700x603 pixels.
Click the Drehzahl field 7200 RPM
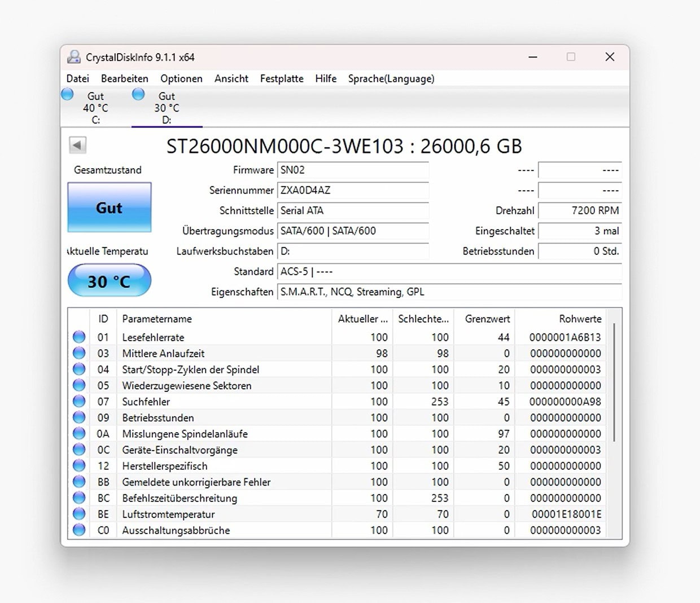pyautogui.click(x=580, y=210)
